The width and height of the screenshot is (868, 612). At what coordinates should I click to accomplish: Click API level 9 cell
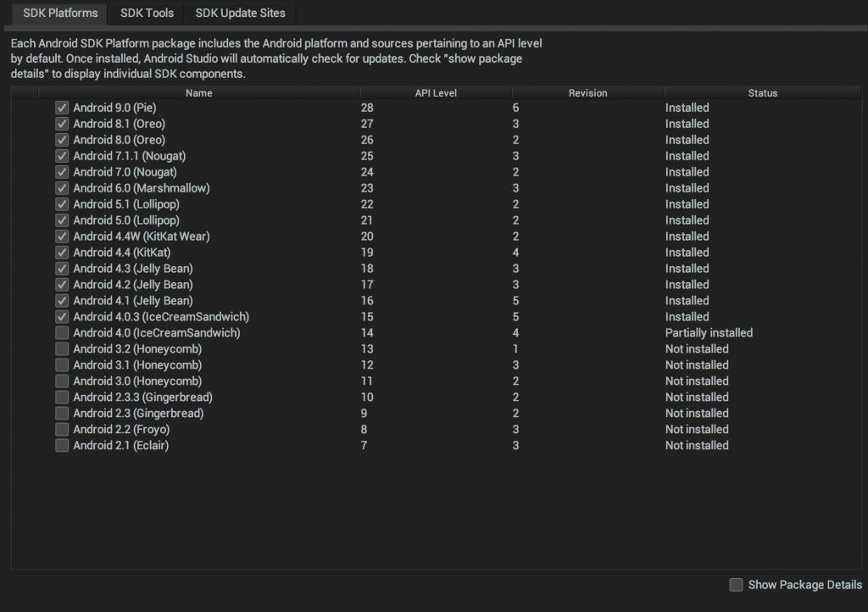click(x=364, y=413)
